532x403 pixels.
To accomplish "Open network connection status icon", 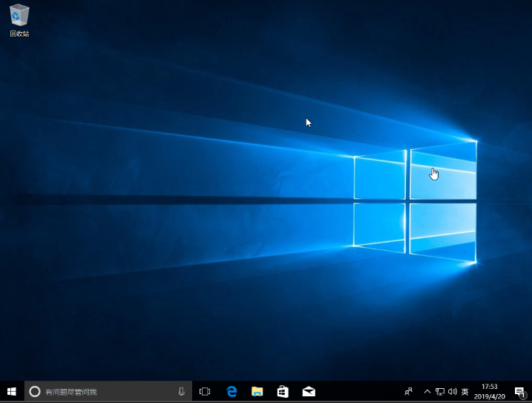I will point(439,391).
